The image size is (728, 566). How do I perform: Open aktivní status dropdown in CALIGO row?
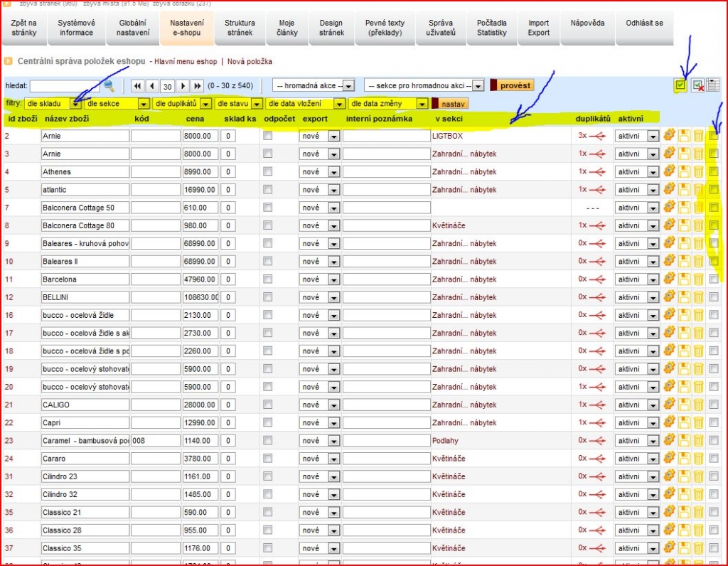(x=636, y=405)
